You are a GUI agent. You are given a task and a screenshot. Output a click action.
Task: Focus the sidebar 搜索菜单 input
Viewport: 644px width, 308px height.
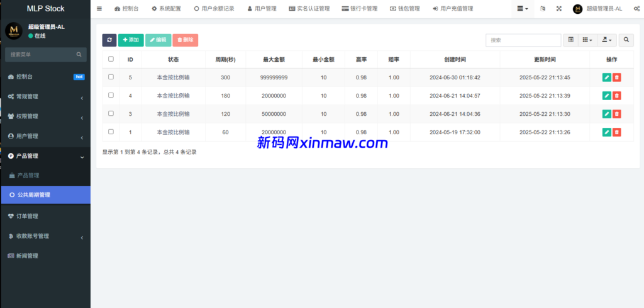[x=41, y=54]
